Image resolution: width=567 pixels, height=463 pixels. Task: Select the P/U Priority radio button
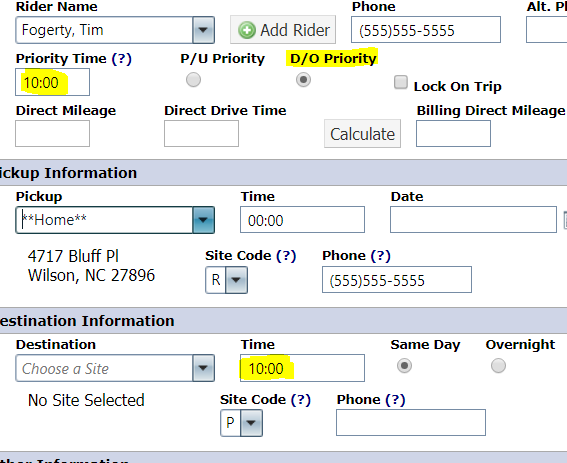[193, 80]
